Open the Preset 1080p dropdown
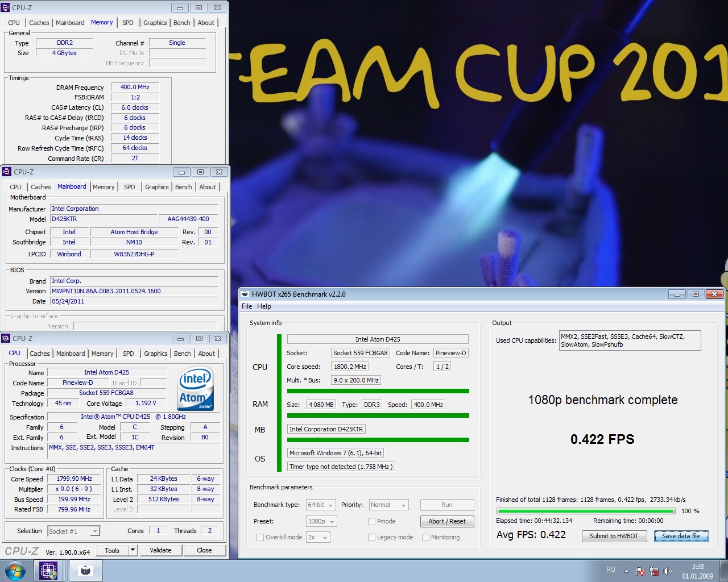This screenshot has width=728, height=582. pyautogui.click(x=321, y=521)
